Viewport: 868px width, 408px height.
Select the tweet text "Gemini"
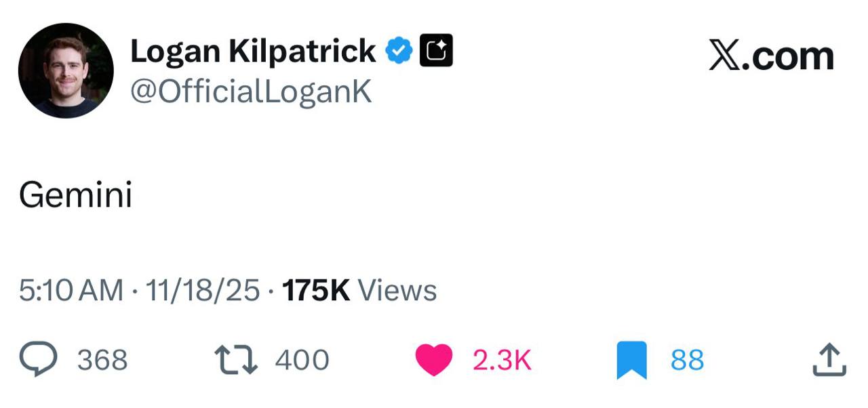pyautogui.click(x=75, y=196)
